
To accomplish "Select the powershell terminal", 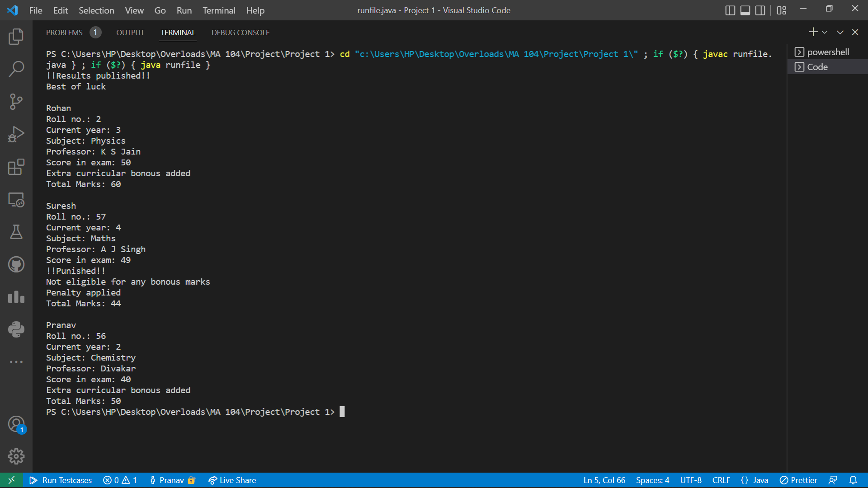I will point(827,52).
